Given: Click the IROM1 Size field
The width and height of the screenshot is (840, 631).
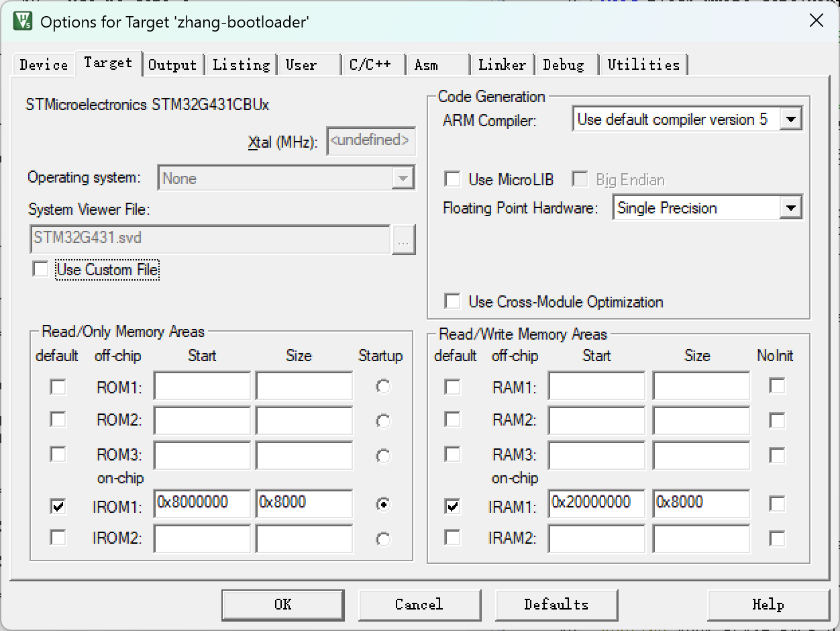Looking at the screenshot, I should (304, 503).
